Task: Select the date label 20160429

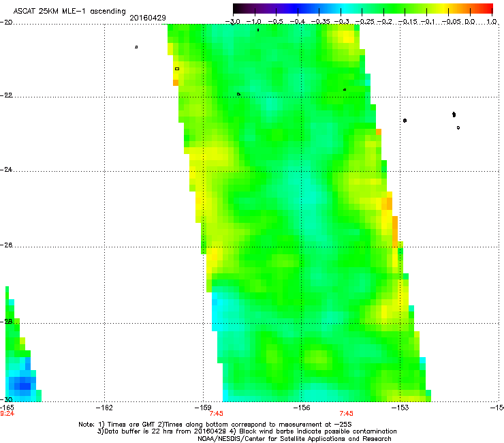Action: click(148, 18)
